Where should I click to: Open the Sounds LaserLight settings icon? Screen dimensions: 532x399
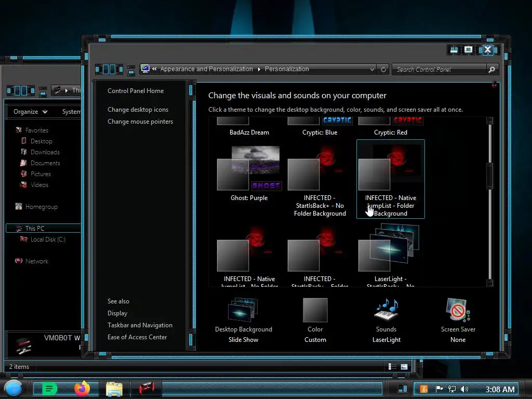click(386, 310)
